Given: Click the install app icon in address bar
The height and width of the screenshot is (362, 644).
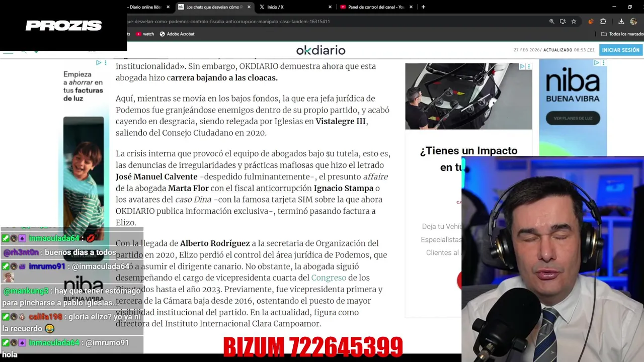Looking at the screenshot, I should (562, 22).
